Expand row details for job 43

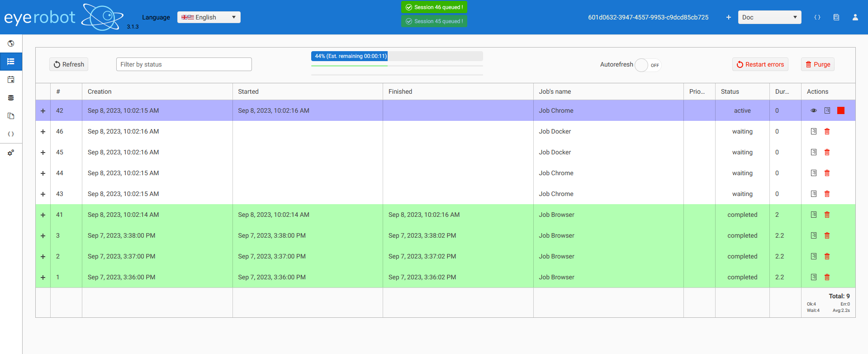click(43, 194)
